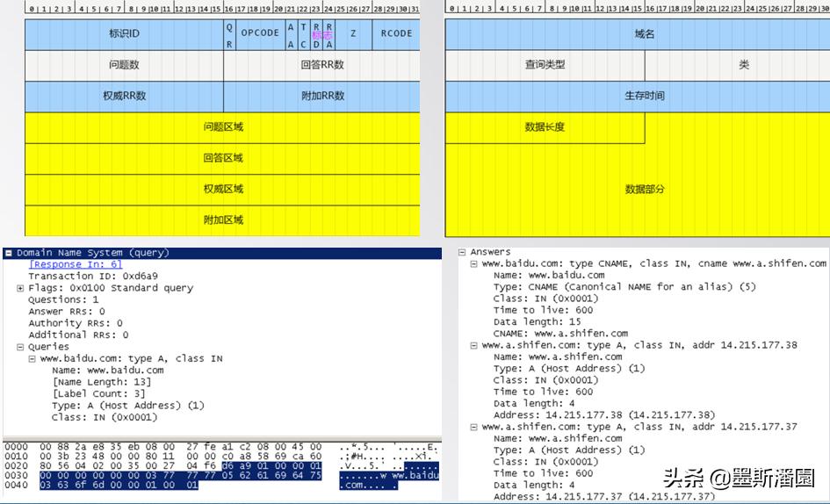Click the yellow 附加区域 block

click(x=223, y=220)
